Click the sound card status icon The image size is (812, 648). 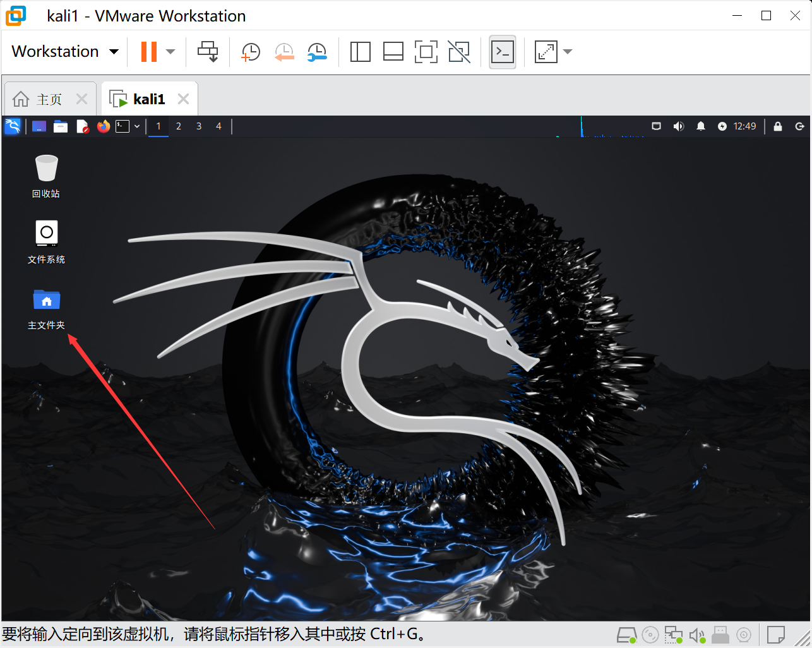click(x=697, y=635)
